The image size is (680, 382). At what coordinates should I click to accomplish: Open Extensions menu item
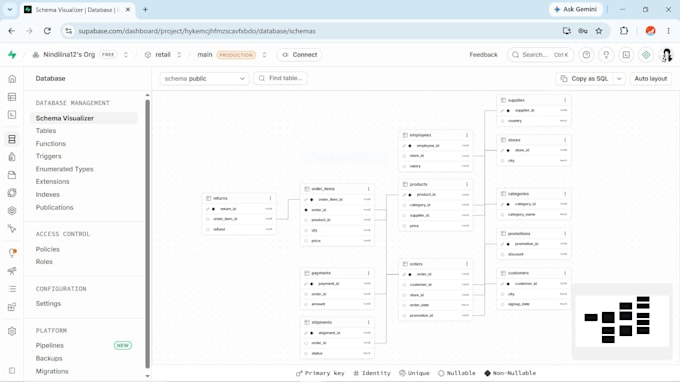click(52, 182)
